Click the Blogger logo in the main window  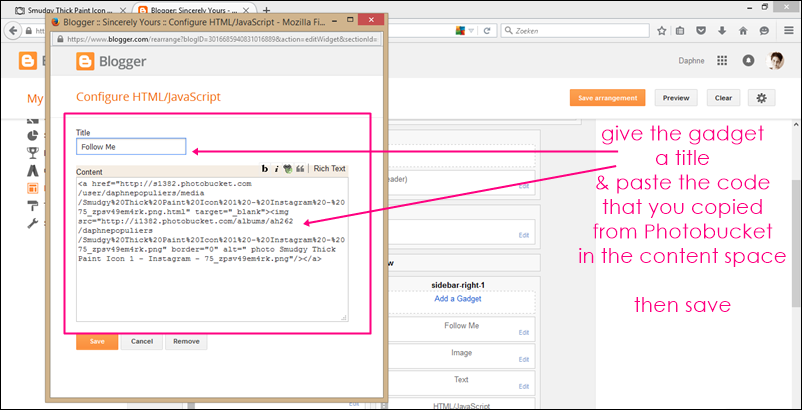point(28,61)
